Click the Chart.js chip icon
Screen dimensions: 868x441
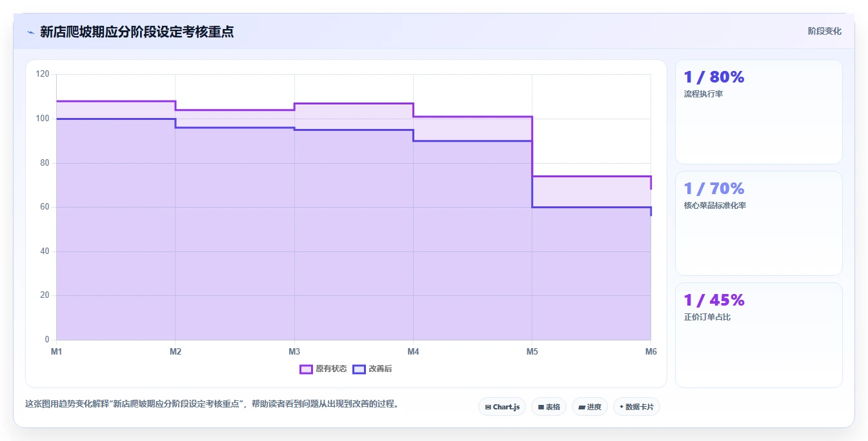pyautogui.click(x=488, y=407)
